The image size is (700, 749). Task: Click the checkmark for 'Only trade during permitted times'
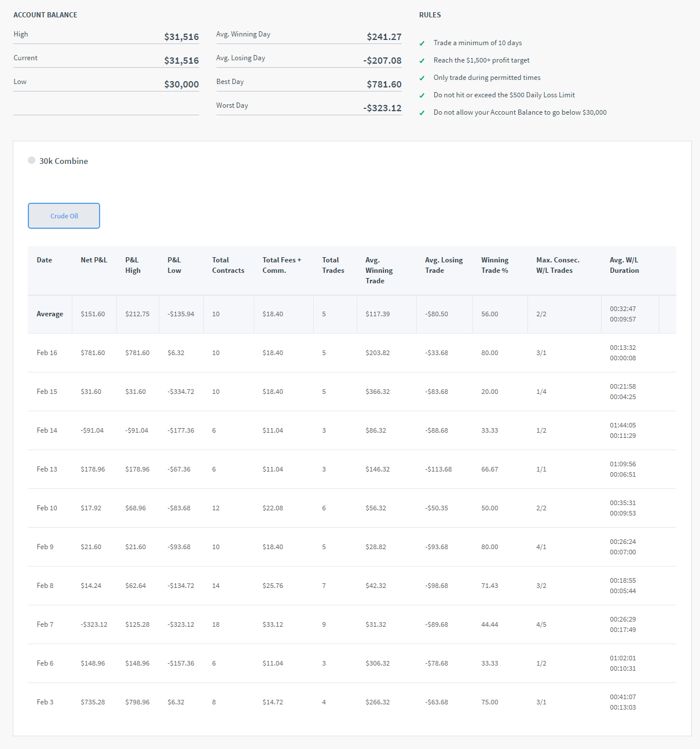(422, 78)
